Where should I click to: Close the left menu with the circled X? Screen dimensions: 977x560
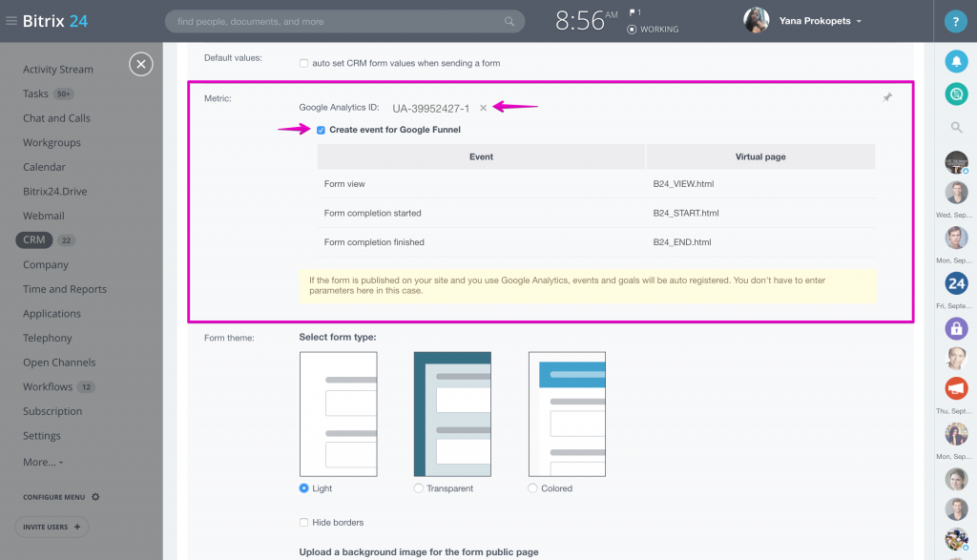pyautogui.click(x=141, y=64)
